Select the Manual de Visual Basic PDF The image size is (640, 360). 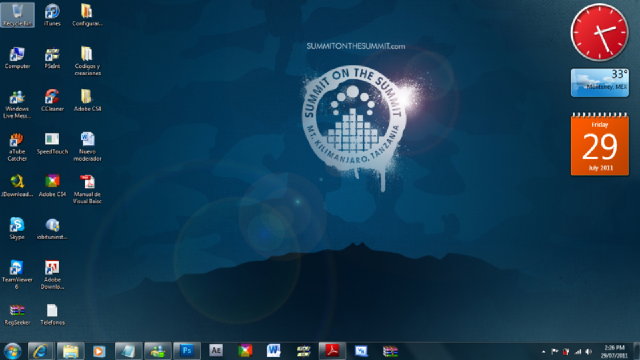87,189
